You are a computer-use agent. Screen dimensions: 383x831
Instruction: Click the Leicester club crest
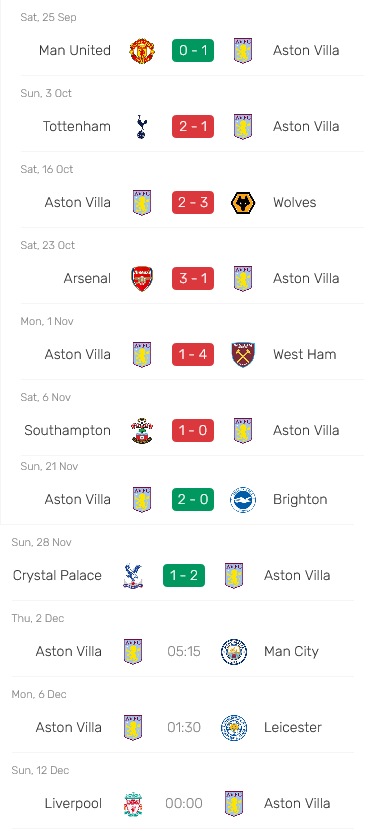(234, 728)
